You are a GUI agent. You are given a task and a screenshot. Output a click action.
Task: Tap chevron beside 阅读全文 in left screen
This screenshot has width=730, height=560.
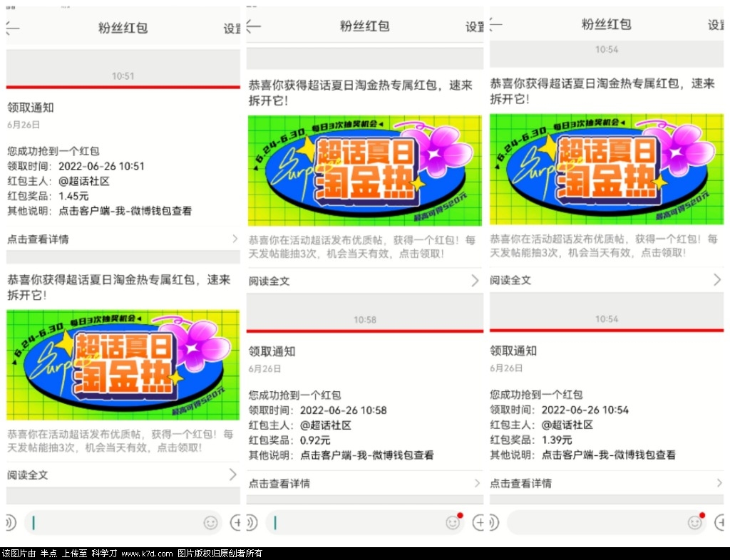[x=233, y=475]
